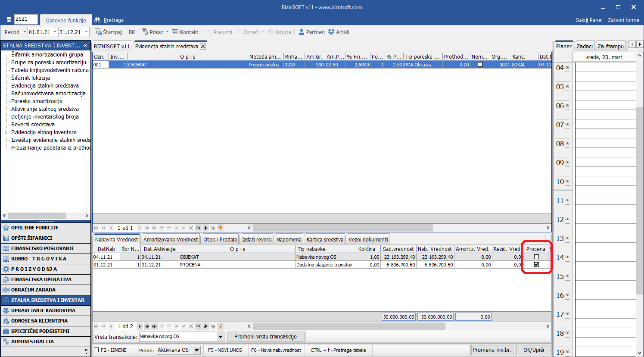Click the Pretraga binoculars icon
The width and height of the screenshot is (644, 357).
pos(97,20)
